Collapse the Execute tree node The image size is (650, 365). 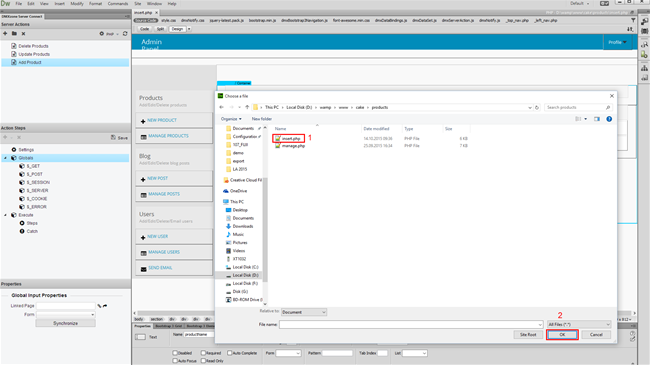tap(5, 215)
